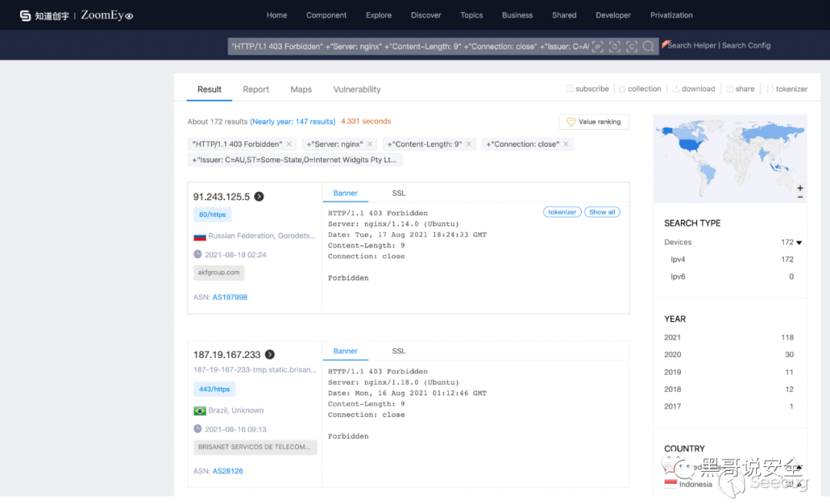Click the magnifier search icon in search bar
This screenshot has height=504, width=830.
point(649,46)
